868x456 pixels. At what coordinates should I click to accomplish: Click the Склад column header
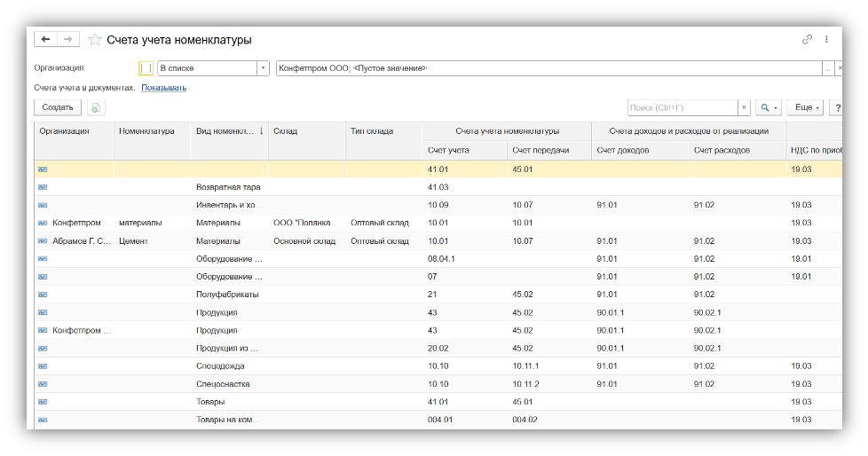tap(285, 131)
